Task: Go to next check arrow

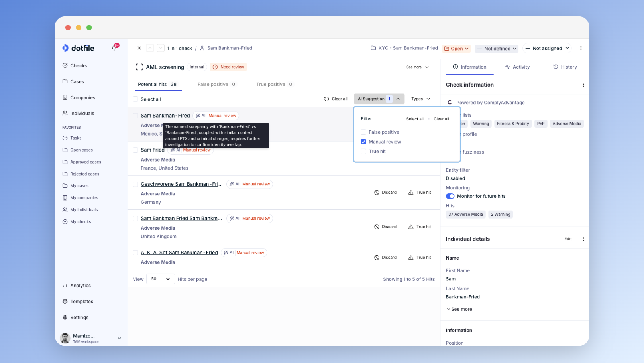Action: point(160,48)
